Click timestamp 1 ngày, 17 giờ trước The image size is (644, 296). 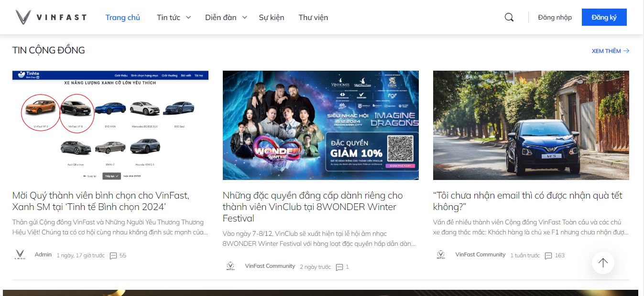click(80, 255)
